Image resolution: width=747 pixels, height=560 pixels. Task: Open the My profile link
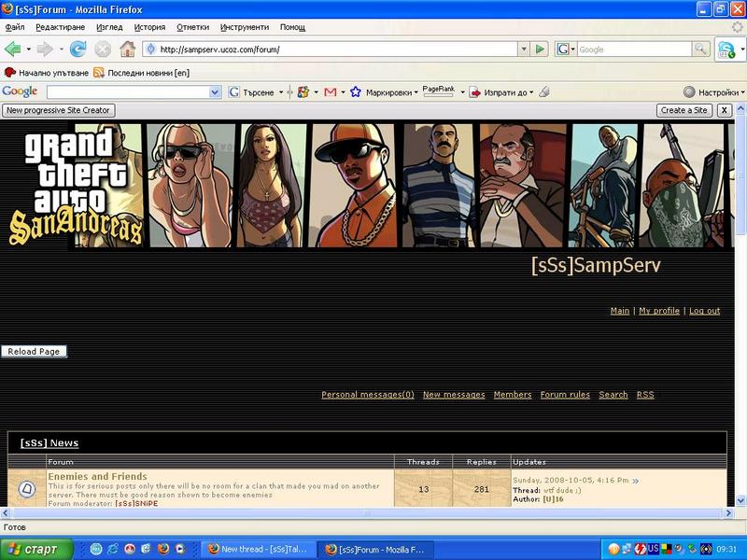coord(659,311)
